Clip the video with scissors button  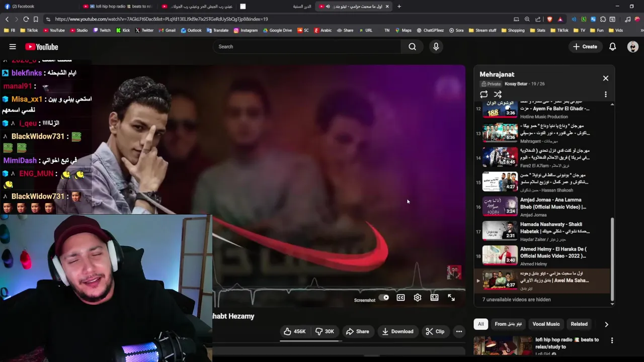435,331
